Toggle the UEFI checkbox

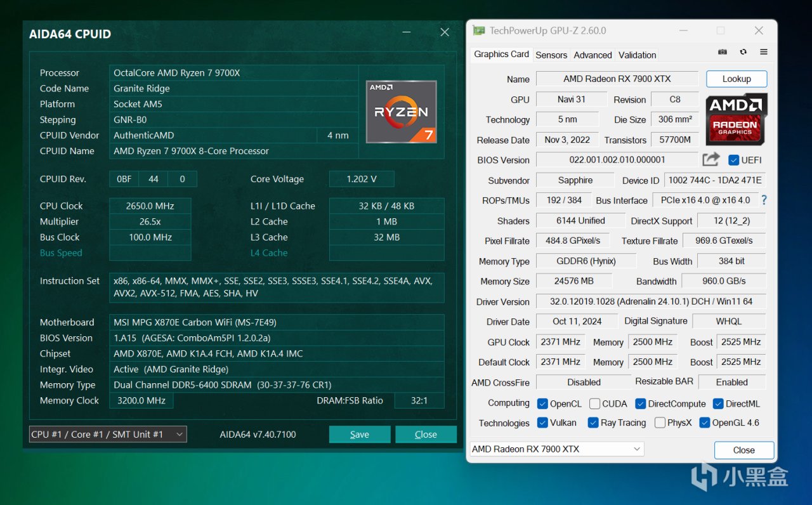pyautogui.click(x=734, y=160)
